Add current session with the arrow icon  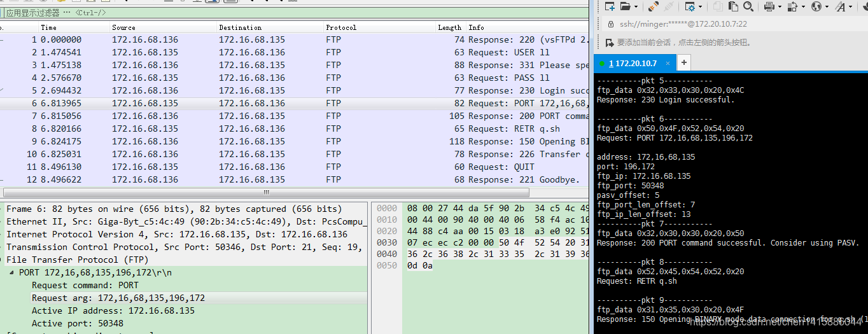pos(610,43)
